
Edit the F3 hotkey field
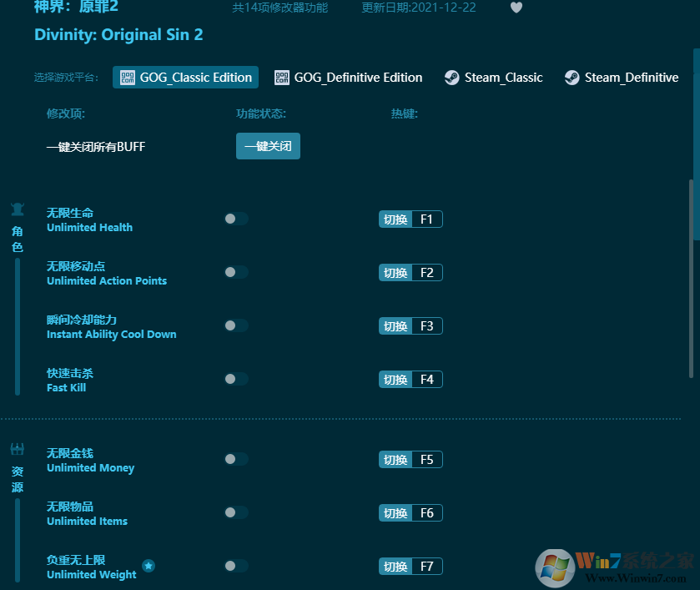[x=427, y=326]
